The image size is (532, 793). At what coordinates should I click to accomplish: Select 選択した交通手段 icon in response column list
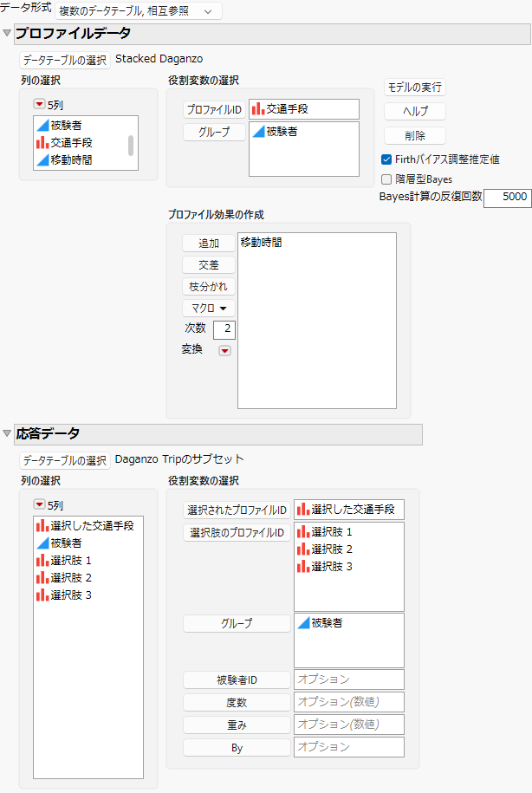(42, 526)
